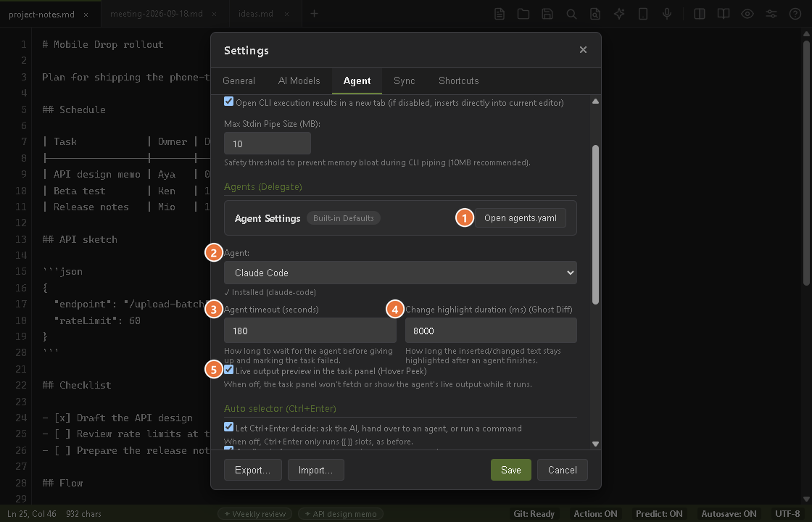
Task: Click the AI sparkle icon
Action: click(619, 14)
